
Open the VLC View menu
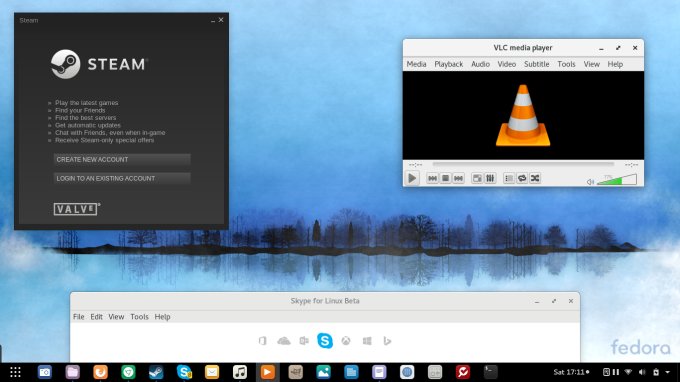[592, 64]
